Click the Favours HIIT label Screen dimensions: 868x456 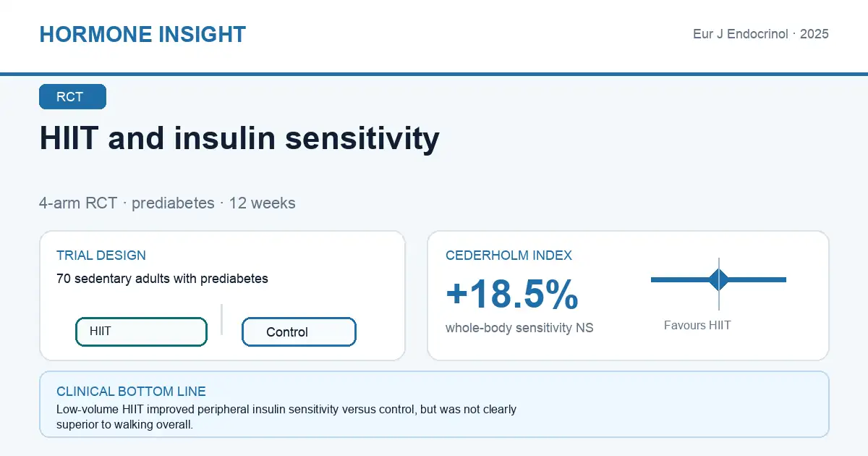(697, 326)
